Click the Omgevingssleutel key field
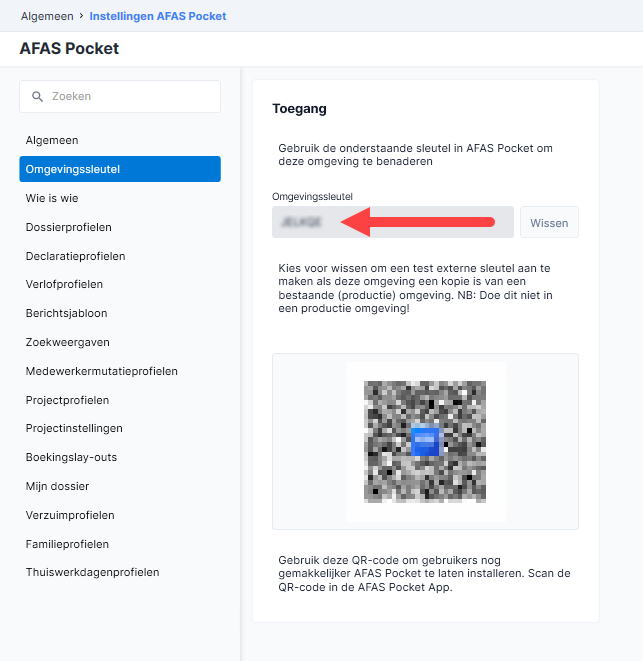Screen dimensions: 643x661 pos(393,222)
